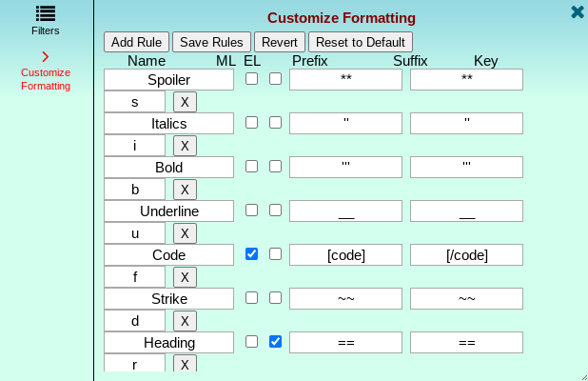
Task: Enable the ML checkbox for Spoiler
Action: [x=251, y=79]
